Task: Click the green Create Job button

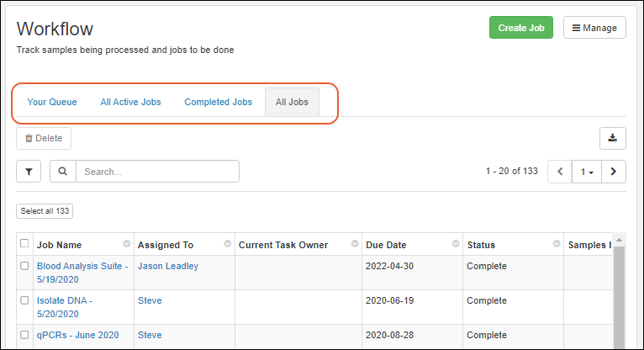Action: tap(521, 28)
